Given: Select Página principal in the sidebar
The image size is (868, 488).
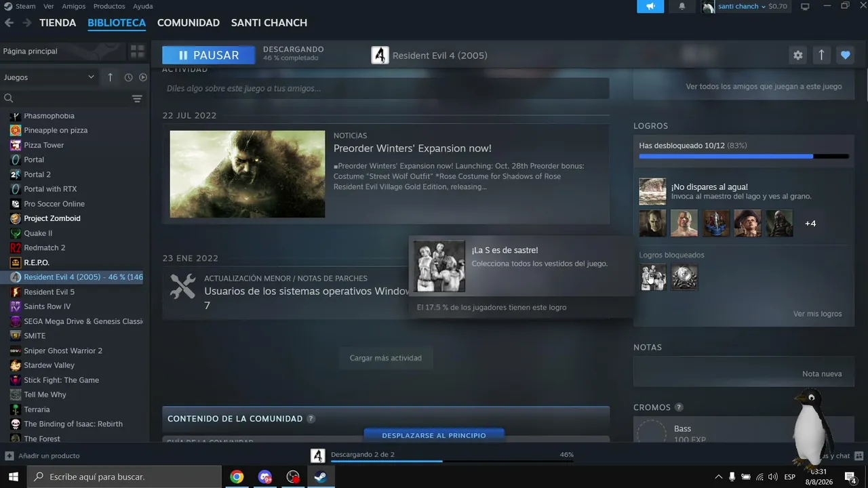Looking at the screenshot, I should tap(64, 52).
